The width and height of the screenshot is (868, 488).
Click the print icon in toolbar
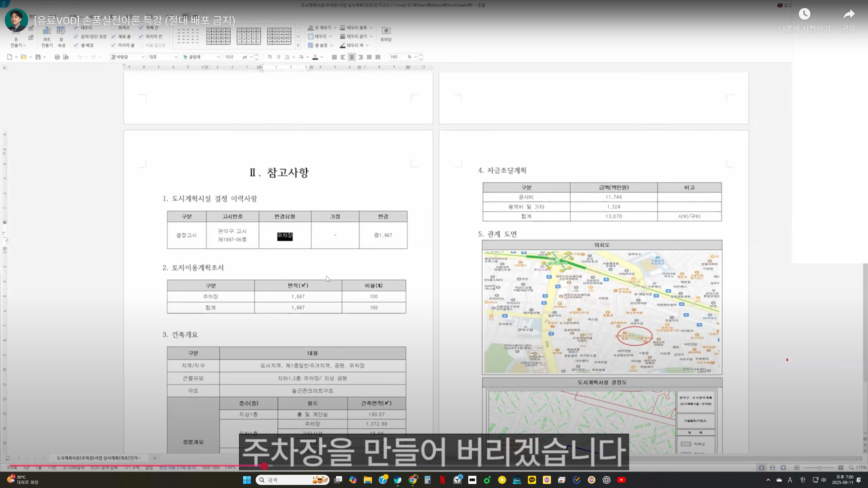(57, 57)
